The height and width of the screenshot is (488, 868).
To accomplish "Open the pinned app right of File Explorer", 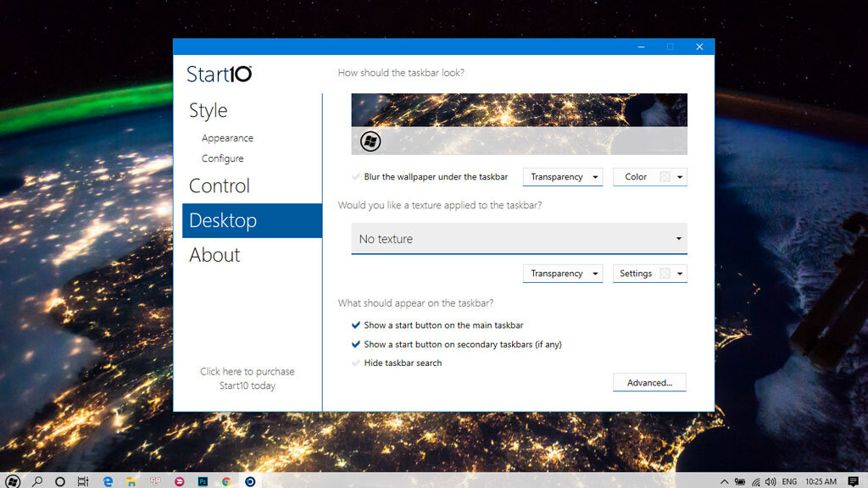I will 155,481.
